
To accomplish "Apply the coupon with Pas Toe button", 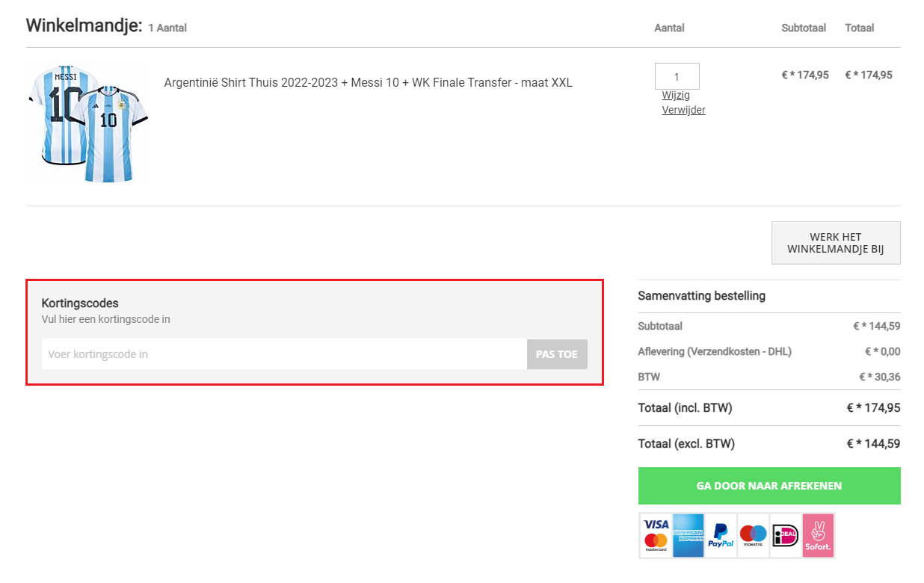I will point(557,354).
